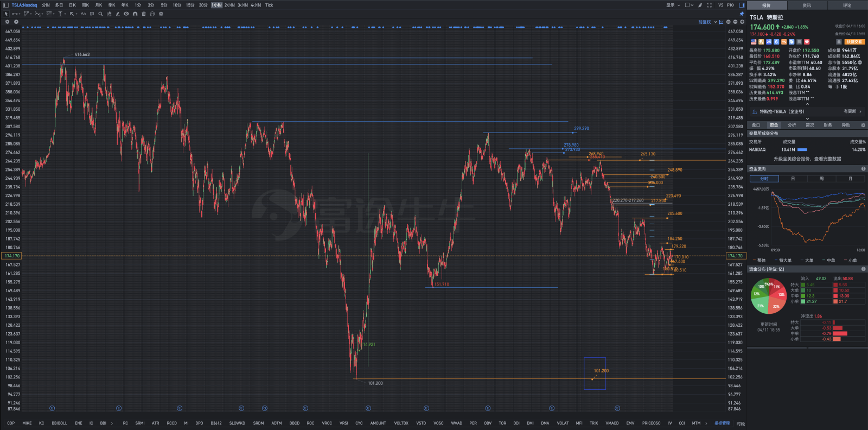
Task: Select the cursor pointer drawing tool
Action: pos(6,14)
